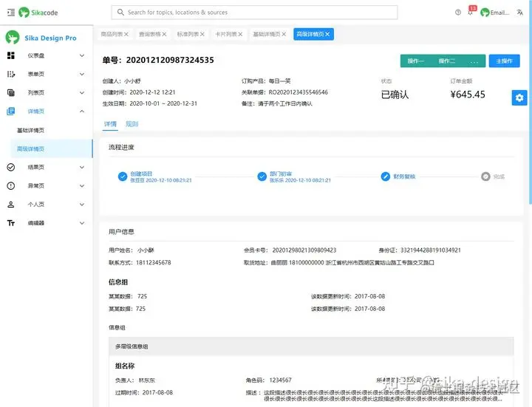This screenshot has height=407, width=532.
Task: Switch language with the translate icon
Action: [x=519, y=13]
